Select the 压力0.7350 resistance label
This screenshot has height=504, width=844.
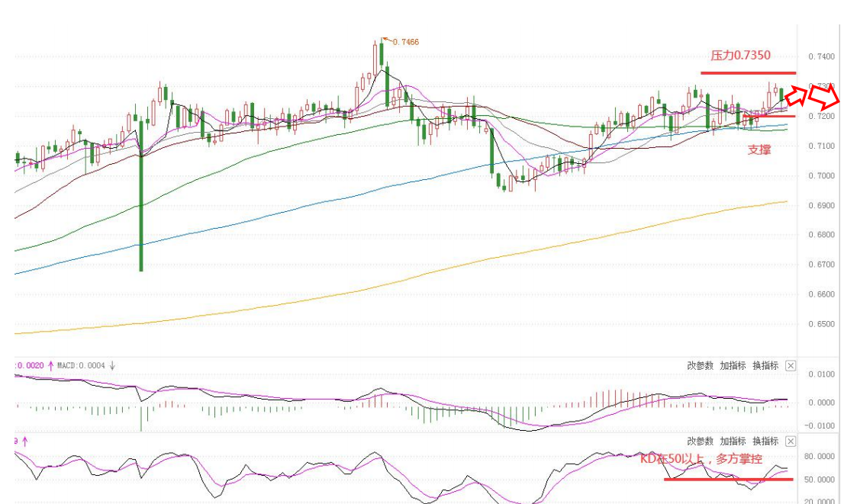click(740, 55)
